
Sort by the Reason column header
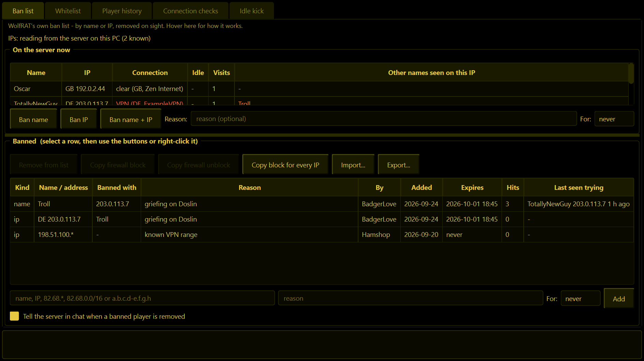point(249,187)
